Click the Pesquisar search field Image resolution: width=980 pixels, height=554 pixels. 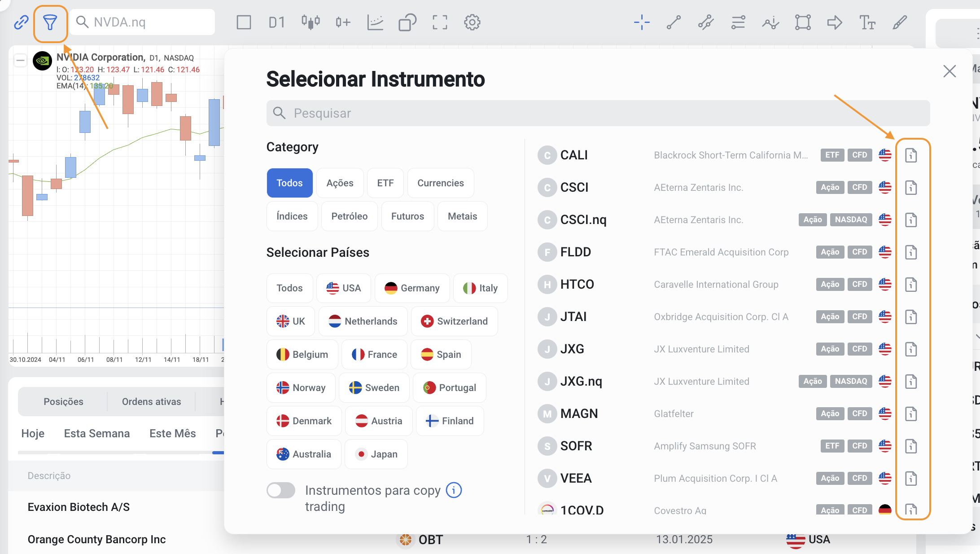598,113
